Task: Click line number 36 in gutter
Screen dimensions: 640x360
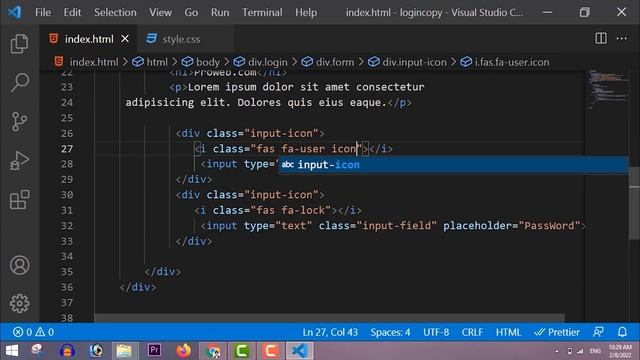Action: pyautogui.click(x=67, y=287)
